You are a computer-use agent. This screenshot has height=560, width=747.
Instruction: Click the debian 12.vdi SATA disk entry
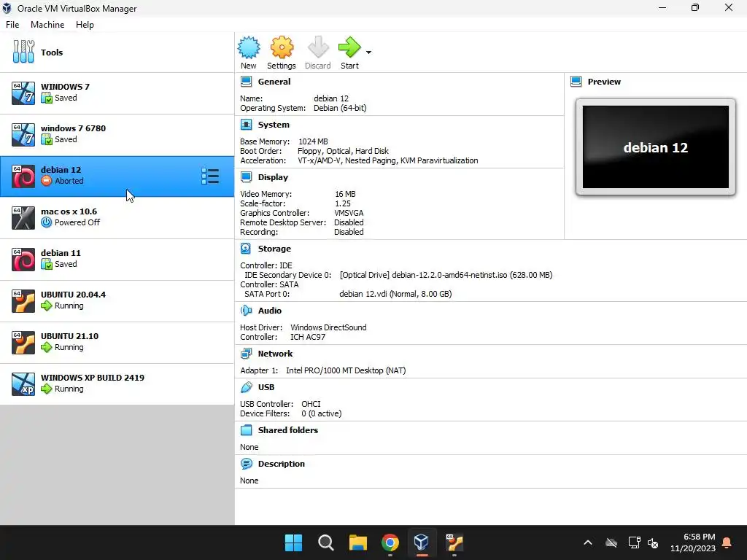[x=395, y=294]
